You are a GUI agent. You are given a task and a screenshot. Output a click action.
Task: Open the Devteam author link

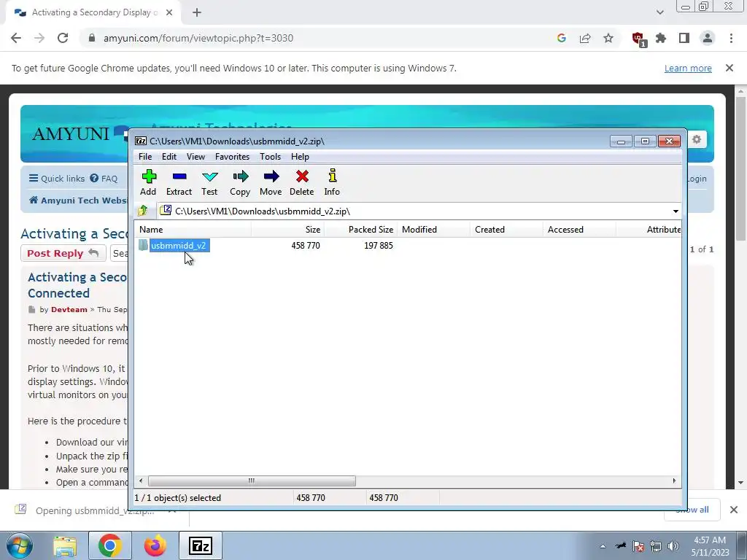click(x=69, y=309)
